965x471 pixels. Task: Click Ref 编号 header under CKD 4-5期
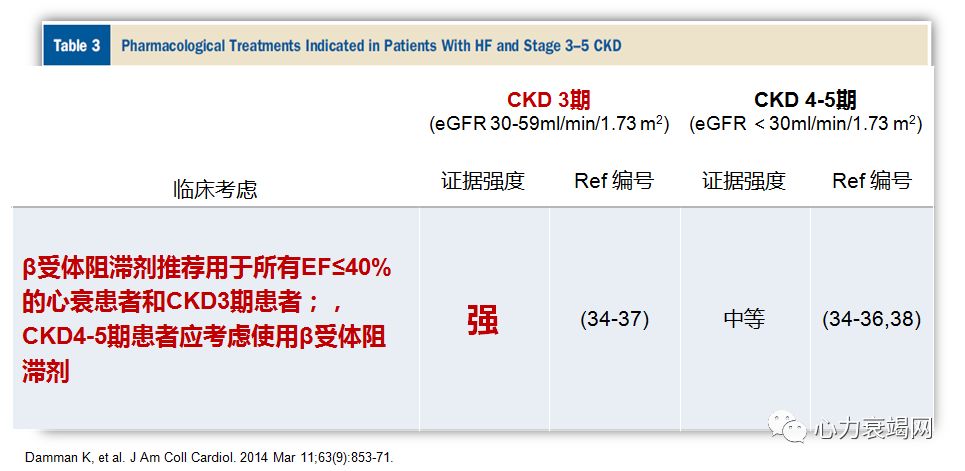pyautogui.click(x=872, y=181)
